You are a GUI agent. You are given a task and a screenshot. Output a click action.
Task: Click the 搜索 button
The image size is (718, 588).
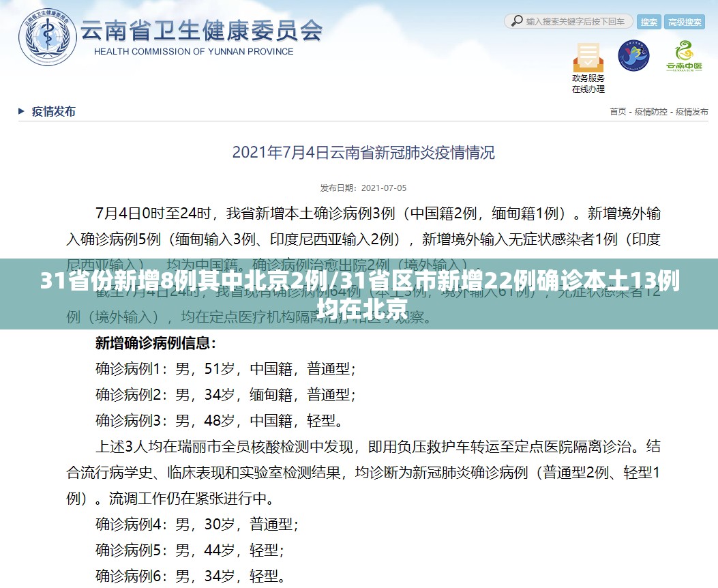click(649, 22)
